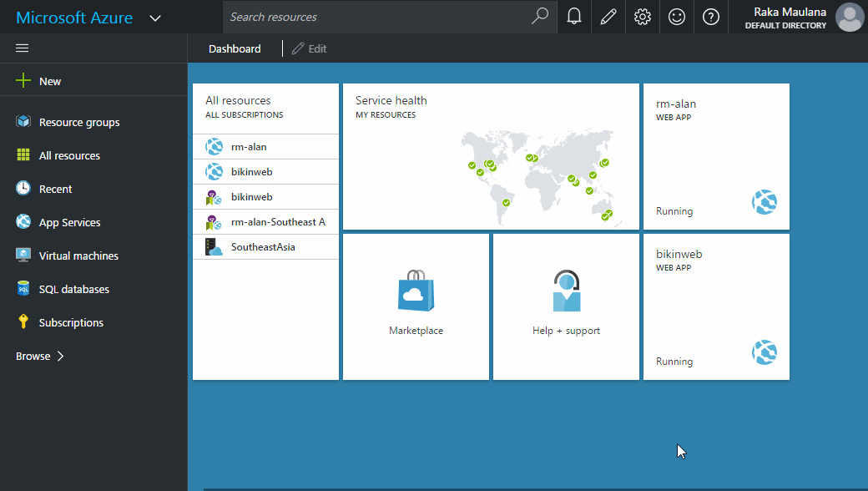Click the All resources grid icon
Screen dimensions: 868x491
(23, 155)
